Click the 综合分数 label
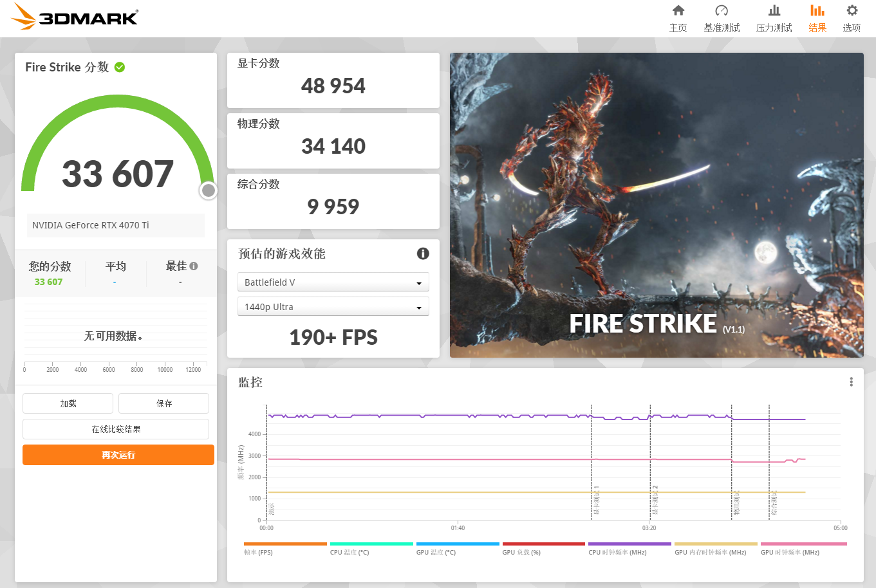The height and width of the screenshot is (588, 876). tap(259, 184)
